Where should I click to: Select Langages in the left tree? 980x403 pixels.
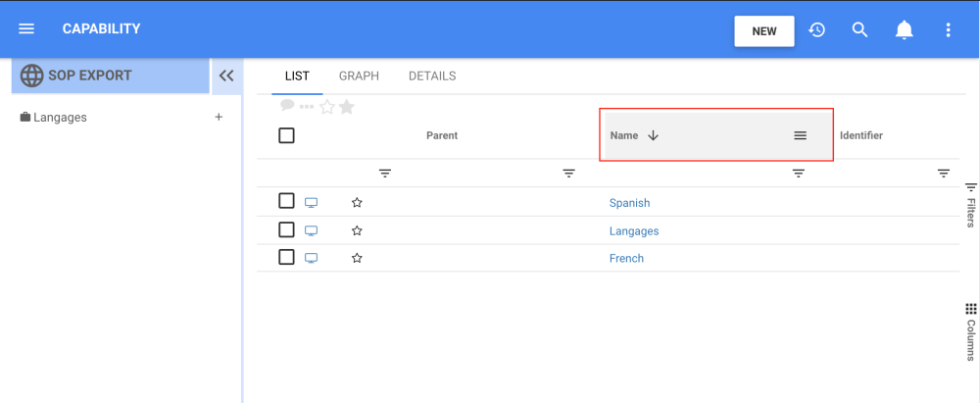click(60, 118)
